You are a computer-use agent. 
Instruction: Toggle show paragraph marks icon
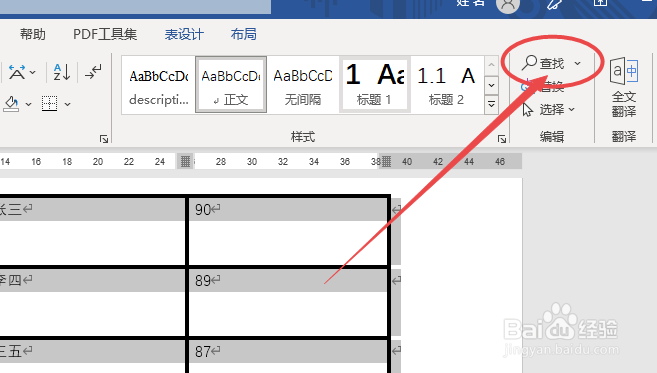point(93,72)
